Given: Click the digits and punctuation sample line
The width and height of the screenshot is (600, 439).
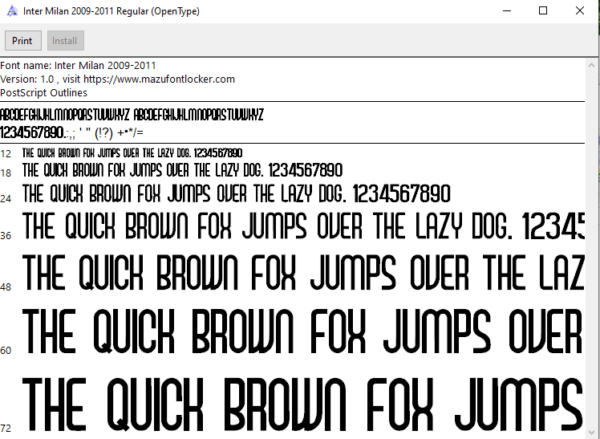Looking at the screenshot, I should click(72, 133).
